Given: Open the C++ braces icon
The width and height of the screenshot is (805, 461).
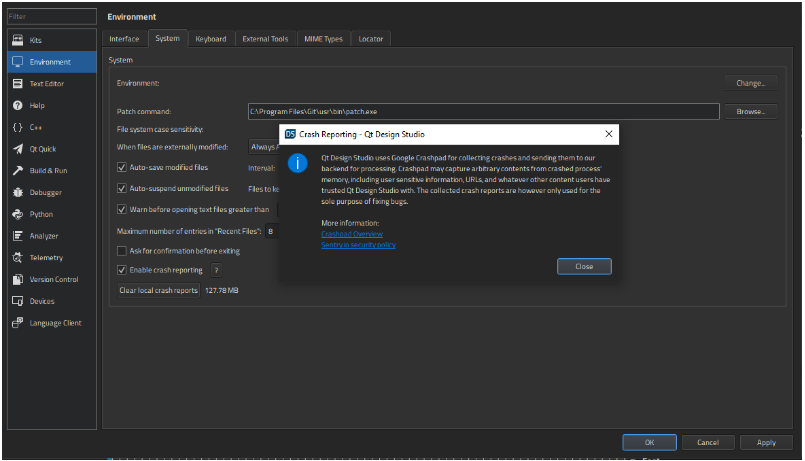Looking at the screenshot, I should click(17, 127).
